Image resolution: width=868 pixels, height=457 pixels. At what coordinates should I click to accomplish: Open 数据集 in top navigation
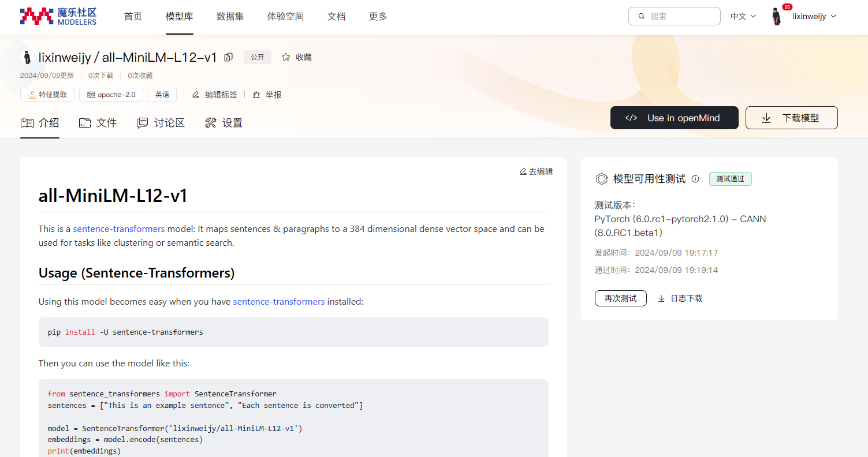pos(230,16)
